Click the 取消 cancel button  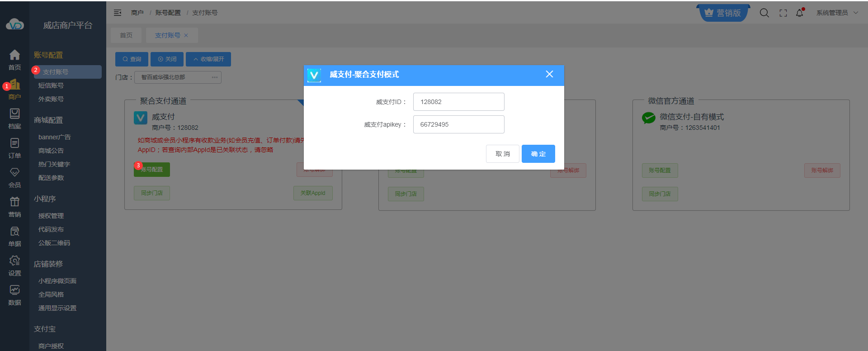click(x=502, y=154)
